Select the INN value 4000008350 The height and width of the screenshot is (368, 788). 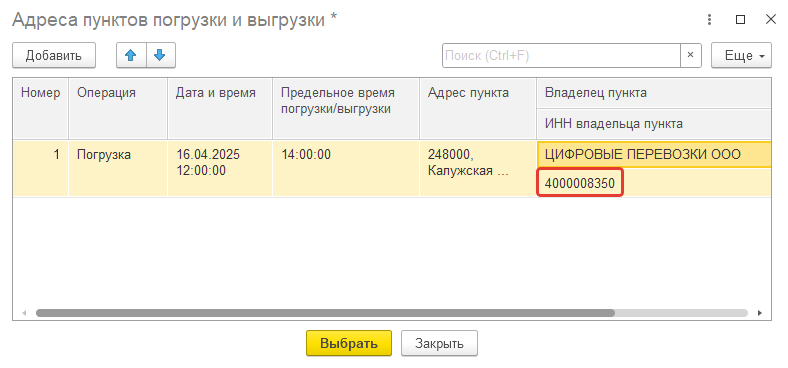pyautogui.click(x=580, y=183)
